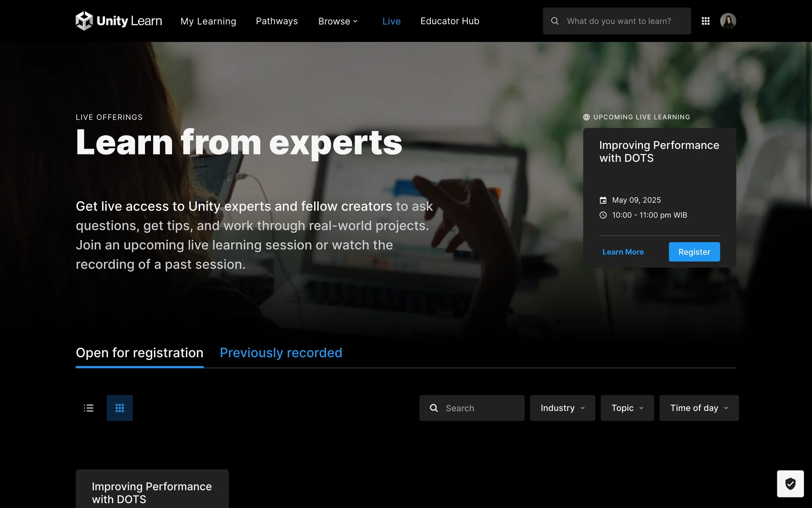
Task: Select the Open for registration tab
Action: coord(140,353)
